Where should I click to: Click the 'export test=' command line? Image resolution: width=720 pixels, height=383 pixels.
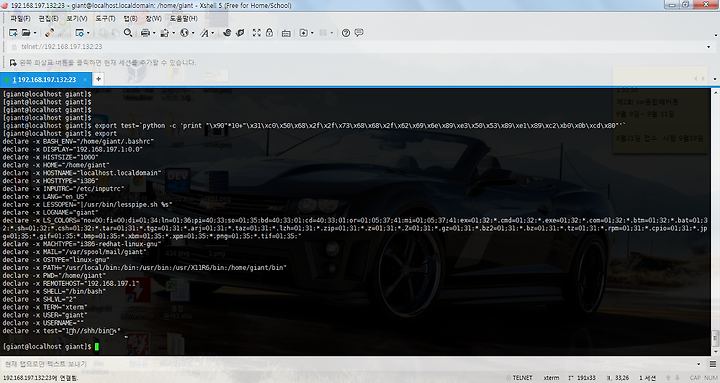(315, 125)
